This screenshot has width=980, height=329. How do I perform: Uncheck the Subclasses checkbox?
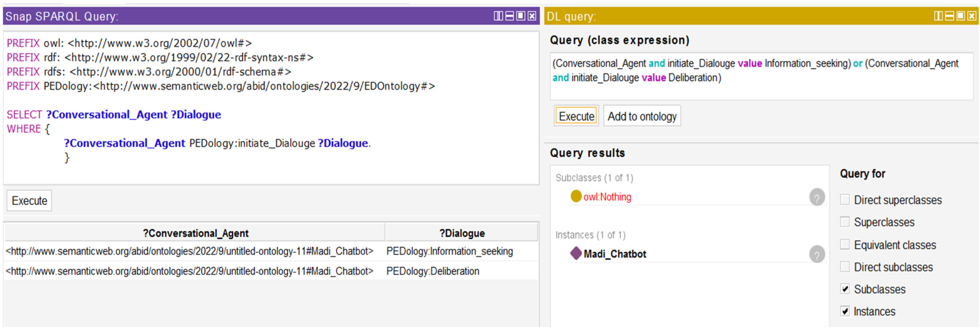coord(845,289)
